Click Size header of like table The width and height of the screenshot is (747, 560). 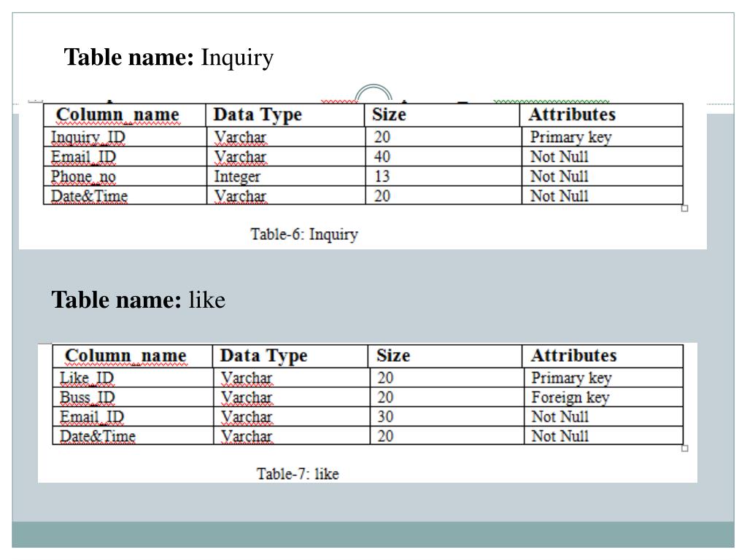click(445, 356)
